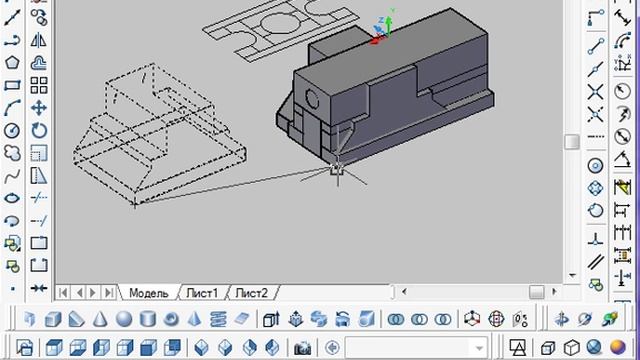Select the Extend tool
The height and width of the screenshot is (360, 640).
[x=39, y=221]
